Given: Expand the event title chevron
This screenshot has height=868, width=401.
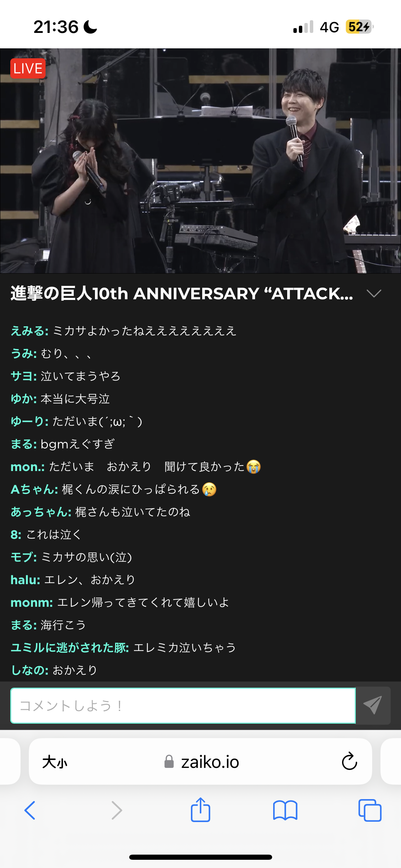Looking at the screenshot, I should [374, 293].
